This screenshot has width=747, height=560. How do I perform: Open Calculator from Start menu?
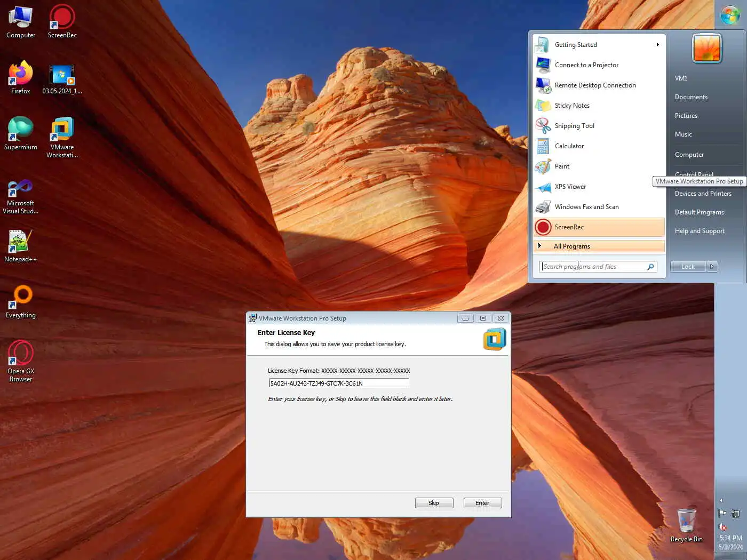[599, 146]
